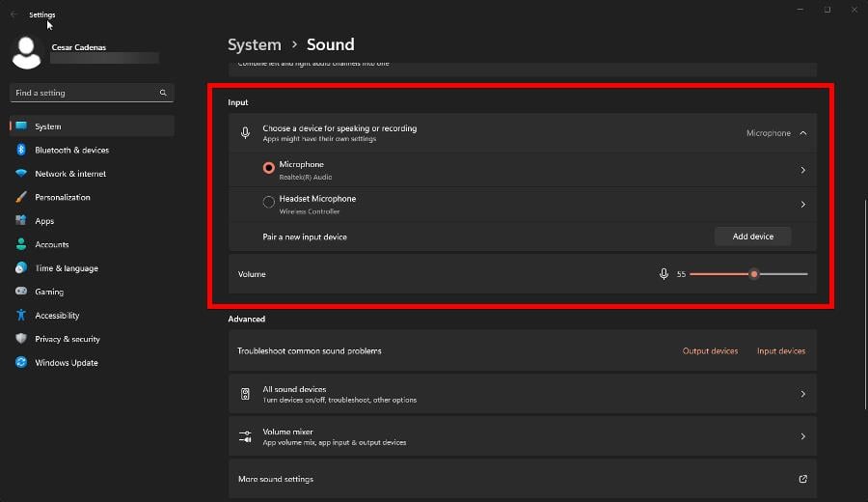The width and height of the screenshot is (868, 502).
Task: Click the Advanced section heading
Action: pos(246,320)
